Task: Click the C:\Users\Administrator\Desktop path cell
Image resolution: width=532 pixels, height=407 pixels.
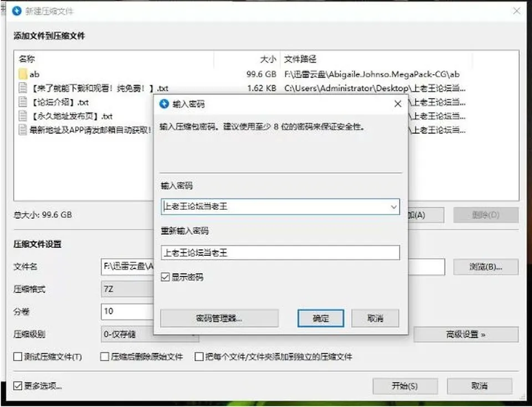Action: (375, 88)
